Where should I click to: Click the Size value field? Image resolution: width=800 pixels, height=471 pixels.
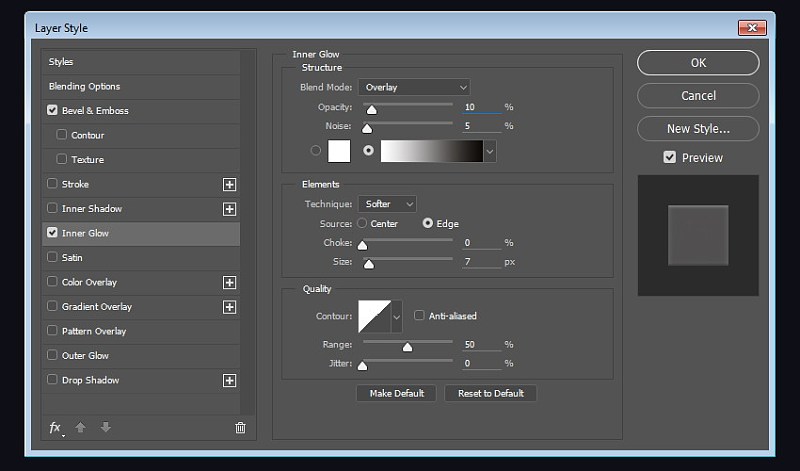click(x=482, y=262)
